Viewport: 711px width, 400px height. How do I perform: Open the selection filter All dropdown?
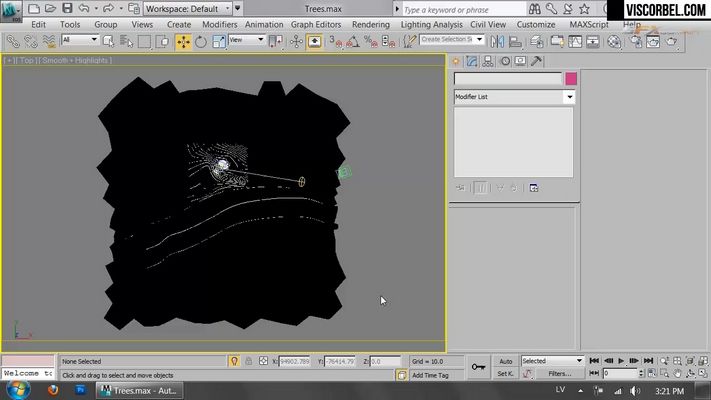pos(80,40)
